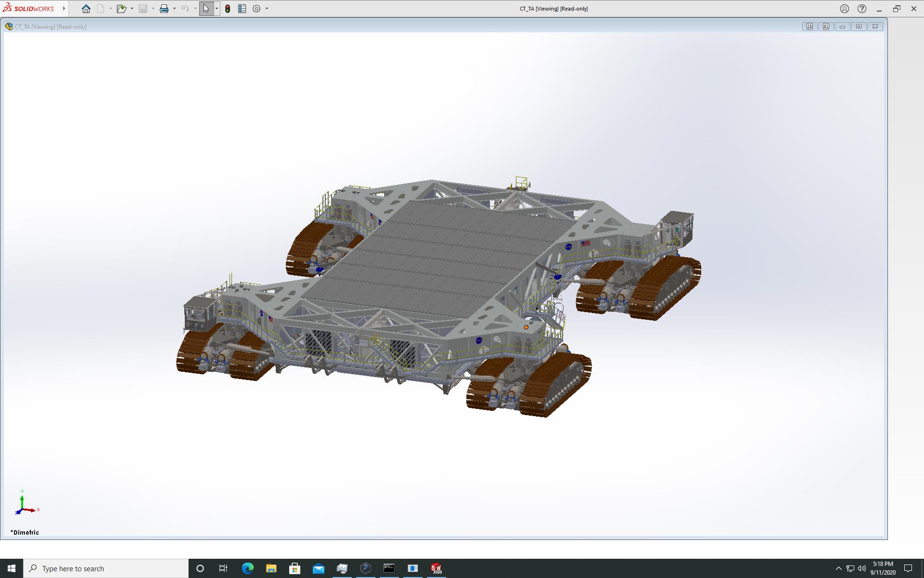Open SolidWorks 2020 from the taskbar

point(436,568)
